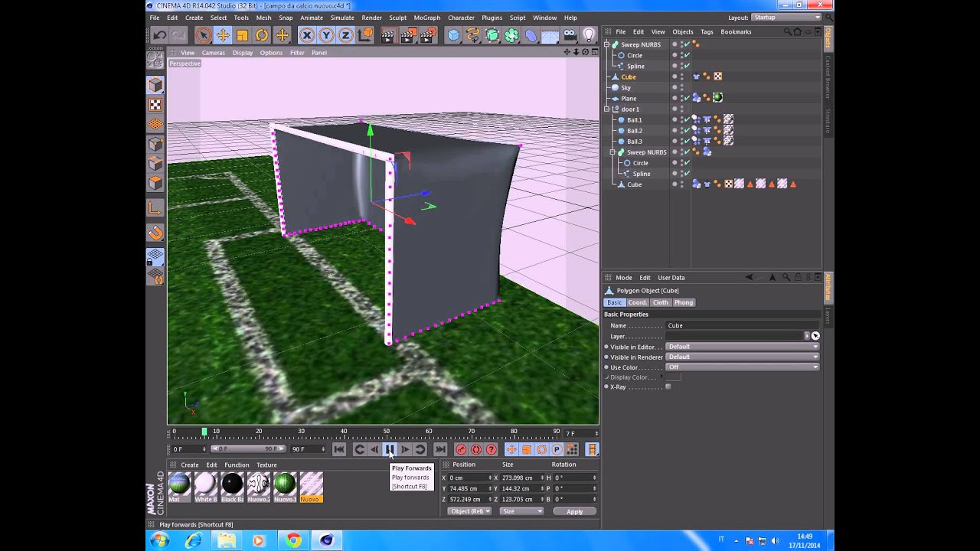Image resolution: width=980 pixels, height=551 pixels.
Task: Open the Simulate menu
Action: pyautogui.click(x=342, y=18)
